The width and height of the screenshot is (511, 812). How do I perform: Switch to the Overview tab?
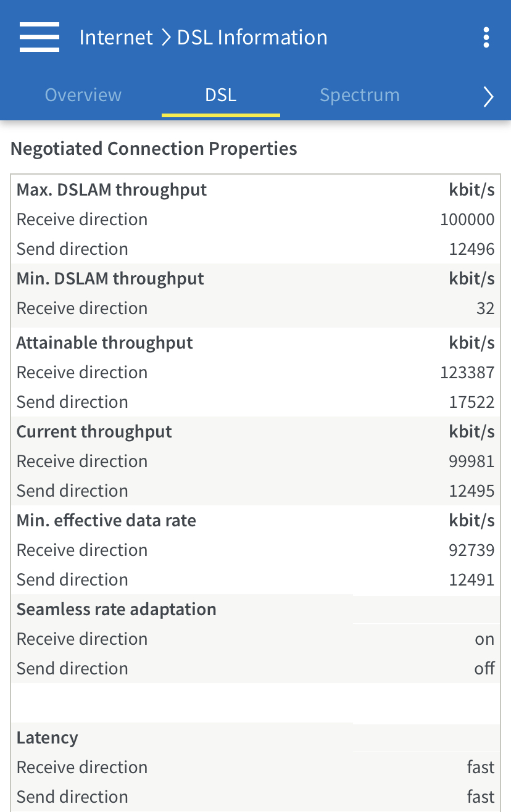pos(83,95)
